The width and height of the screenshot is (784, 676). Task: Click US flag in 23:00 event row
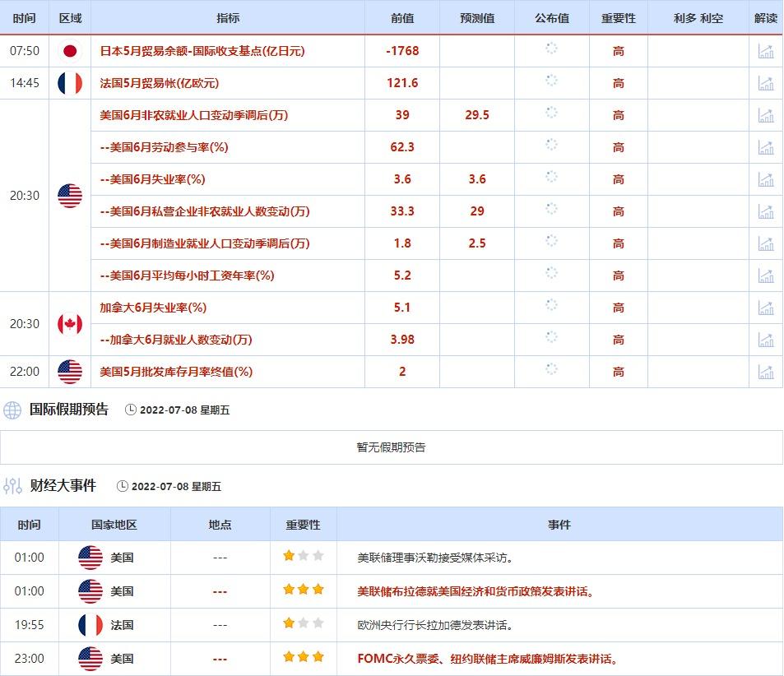(90, 659)
